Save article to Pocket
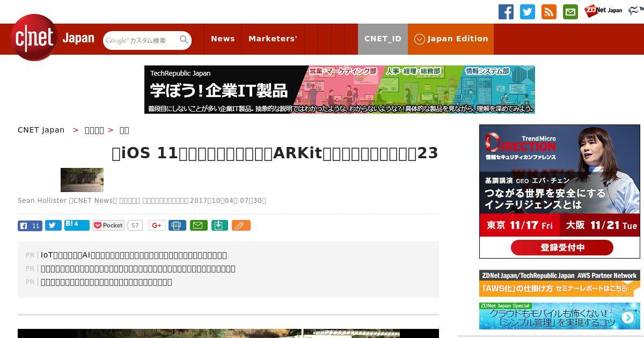Screen dimensions: 644x338 pos(108,225)
